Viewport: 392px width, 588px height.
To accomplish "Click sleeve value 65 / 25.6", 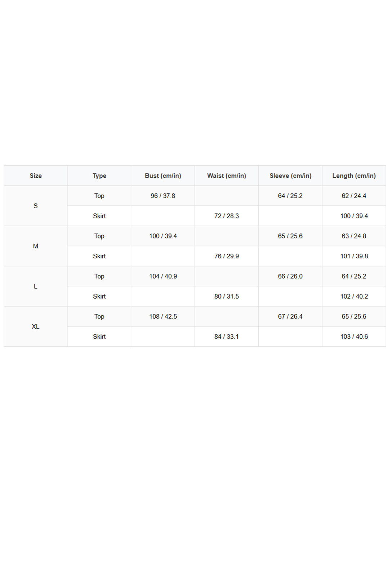I will (290, 236).
